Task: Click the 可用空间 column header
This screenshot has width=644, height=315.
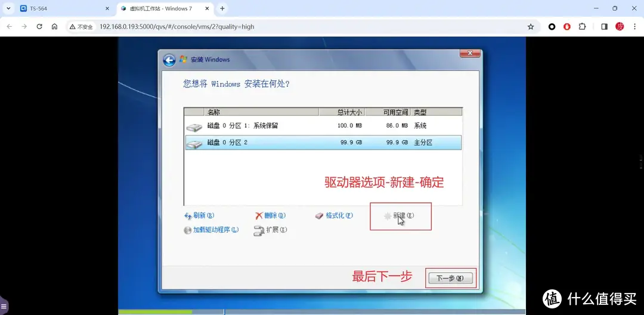Action: tap(388, 112)
